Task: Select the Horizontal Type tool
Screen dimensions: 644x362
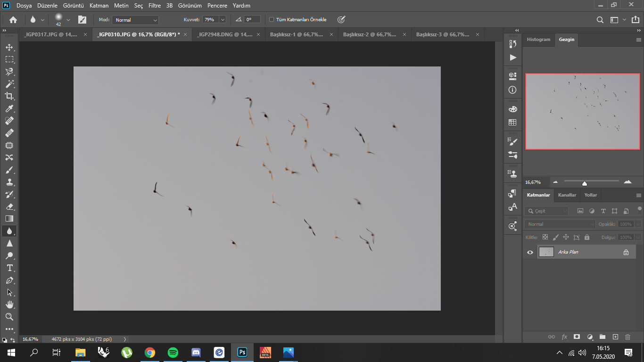Action: pyautogui.click(x=9, y=268)
